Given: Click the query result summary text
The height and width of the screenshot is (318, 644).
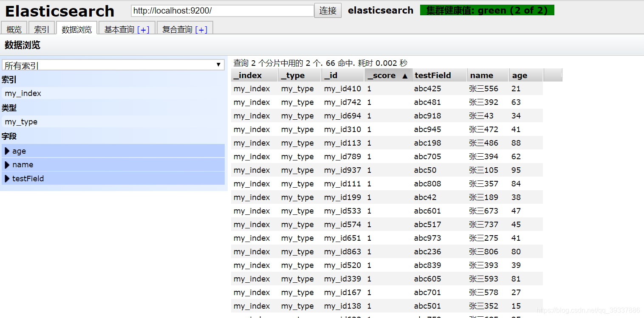Looking at the screenshot, I should click(x=320, y=63).
